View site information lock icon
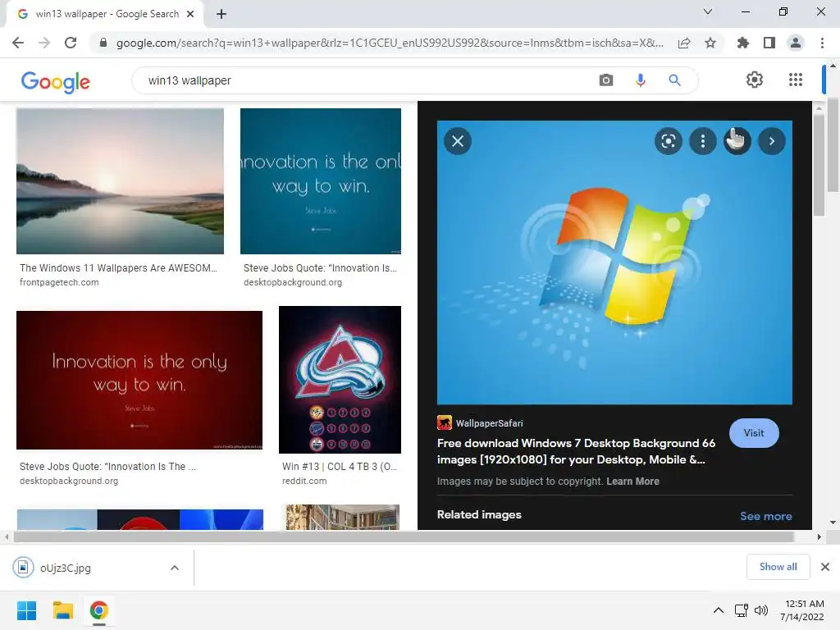840x630 pixels. click(x=103, y=43)
